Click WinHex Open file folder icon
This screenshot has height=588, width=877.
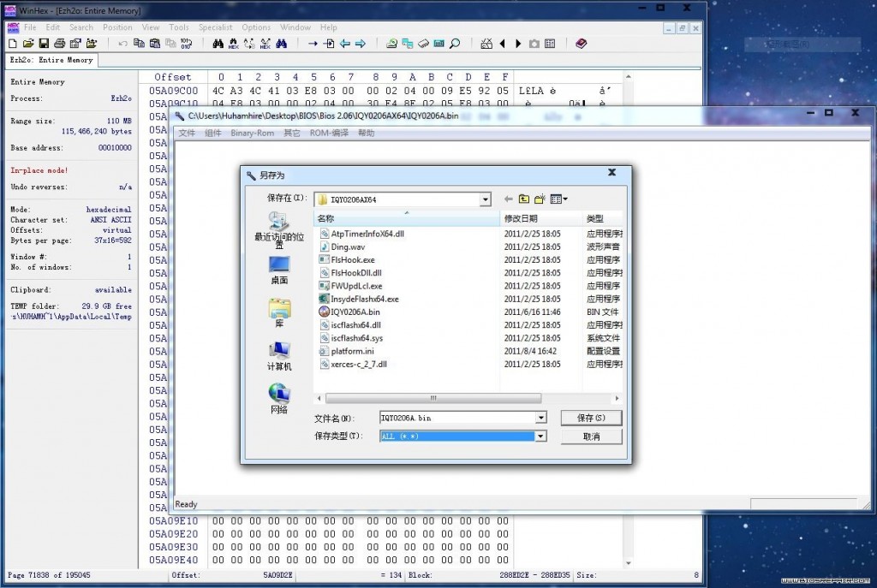tap(28, 43)
